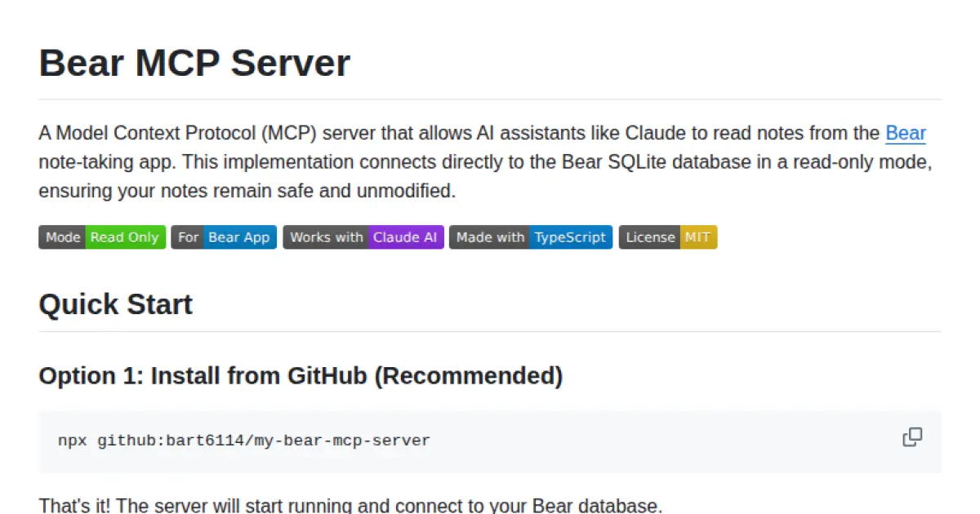
Task: Click the green Read Only mode badge
Action: coord(124,237)
